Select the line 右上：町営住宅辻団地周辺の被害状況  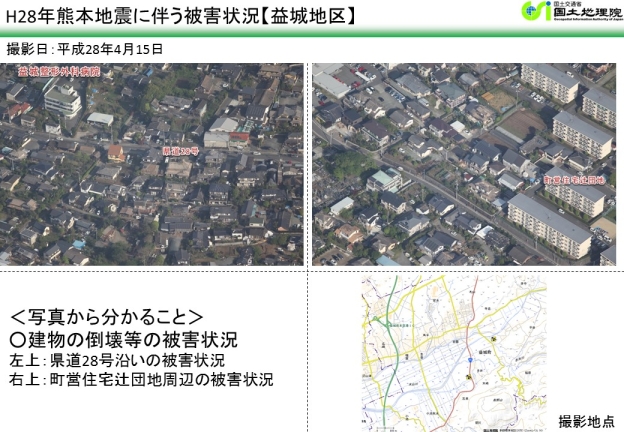[141, 379]
